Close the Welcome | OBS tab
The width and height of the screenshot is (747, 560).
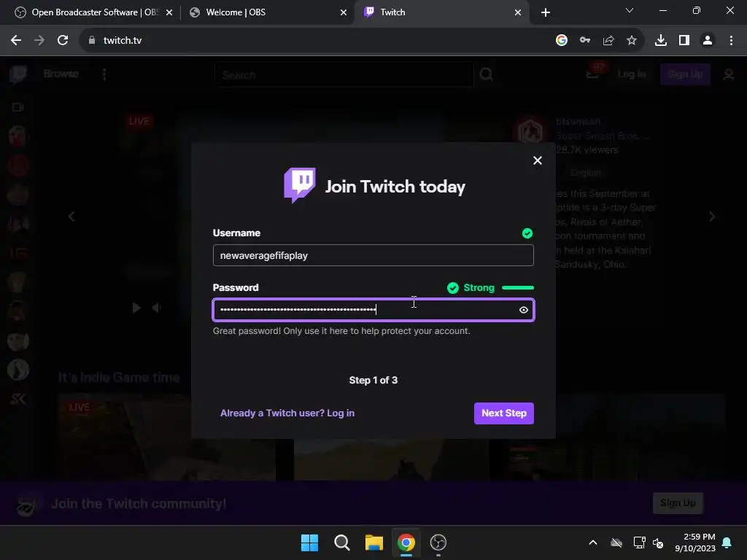[x=344, y=12]
